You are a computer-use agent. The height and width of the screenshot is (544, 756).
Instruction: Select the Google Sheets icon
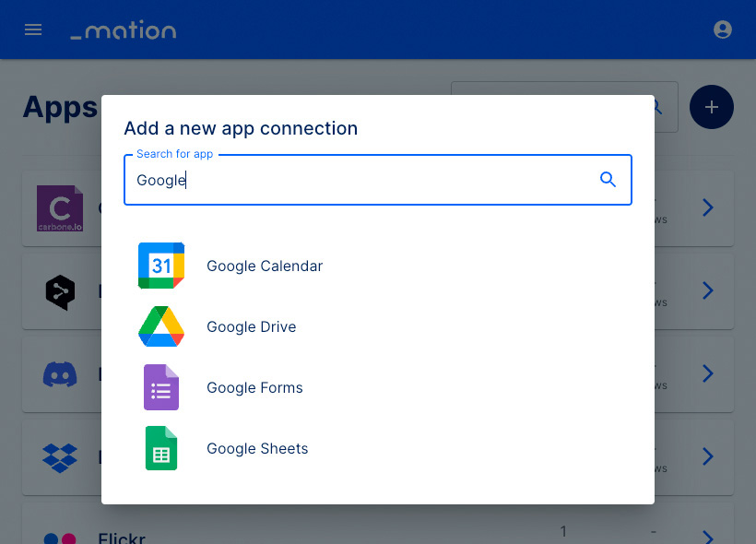pos(161,448)
